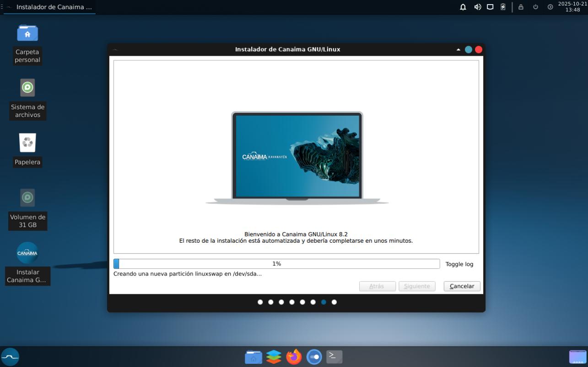The height and width of the screenshot is (367, 588).
Task: Open the installer window menu in titlebar
Action: pyautogui.click(x=115, y=49)
